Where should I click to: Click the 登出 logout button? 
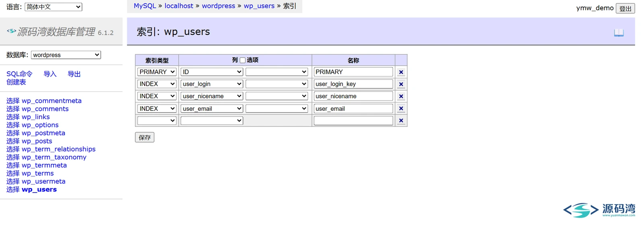click(625, 8)
